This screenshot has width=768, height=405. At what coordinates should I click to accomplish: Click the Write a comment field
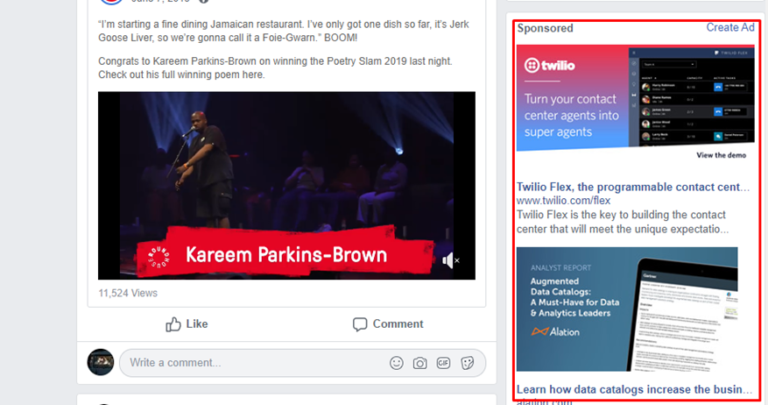click(x=250, y=363)
